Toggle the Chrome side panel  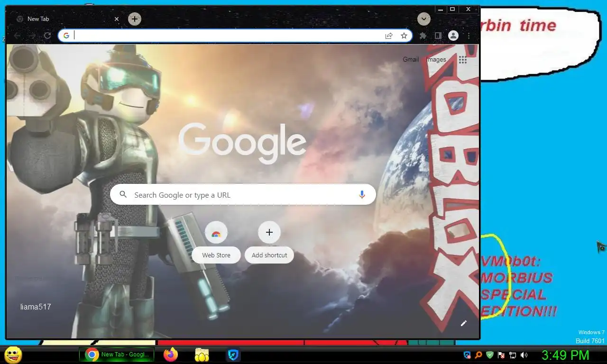pyautogui.click(x=438, y=36)
